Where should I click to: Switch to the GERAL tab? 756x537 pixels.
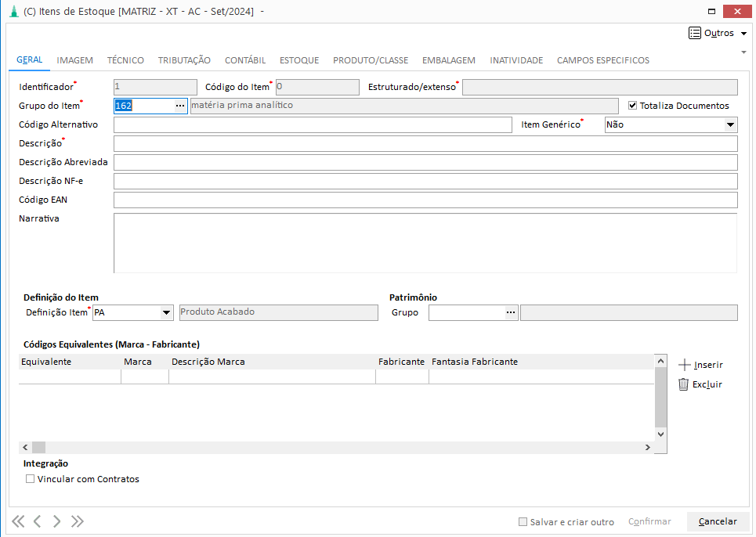click(x=30, y=59)
